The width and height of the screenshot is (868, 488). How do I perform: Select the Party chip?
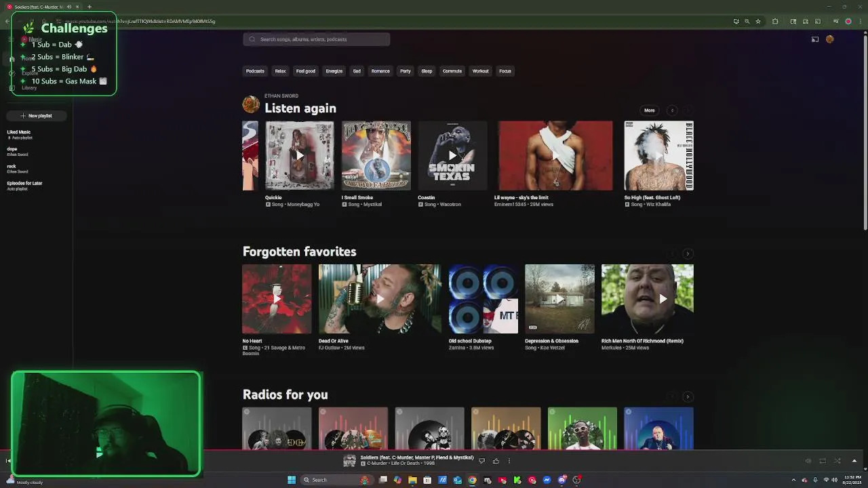[x=406, y=71]
